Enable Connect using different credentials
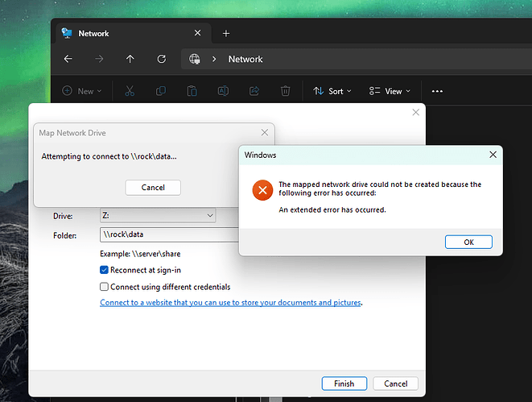 pos(104,287)
